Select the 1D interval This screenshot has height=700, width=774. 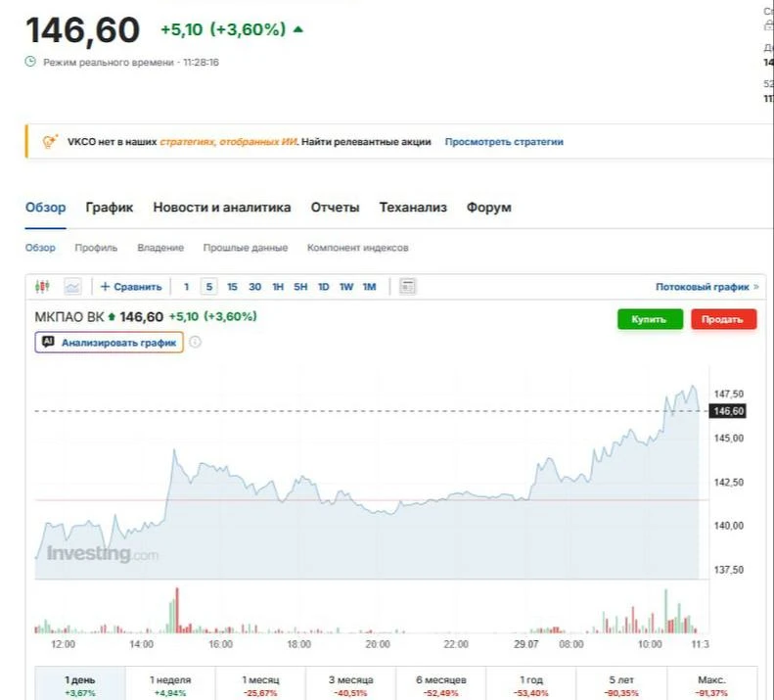(x=323, y=287)
